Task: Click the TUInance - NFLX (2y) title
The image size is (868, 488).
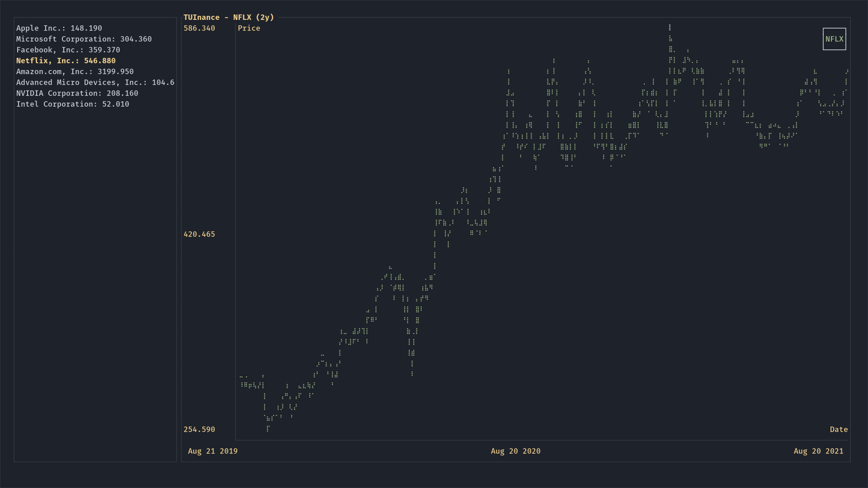Action: tap(229, 17)
